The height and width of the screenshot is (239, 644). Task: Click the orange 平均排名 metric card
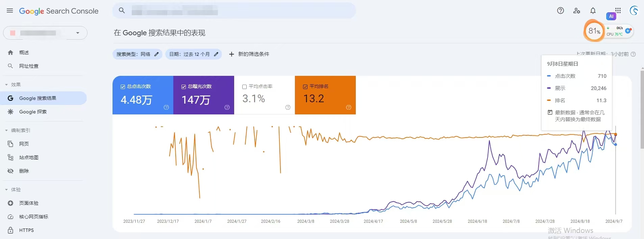click(325, 95)
